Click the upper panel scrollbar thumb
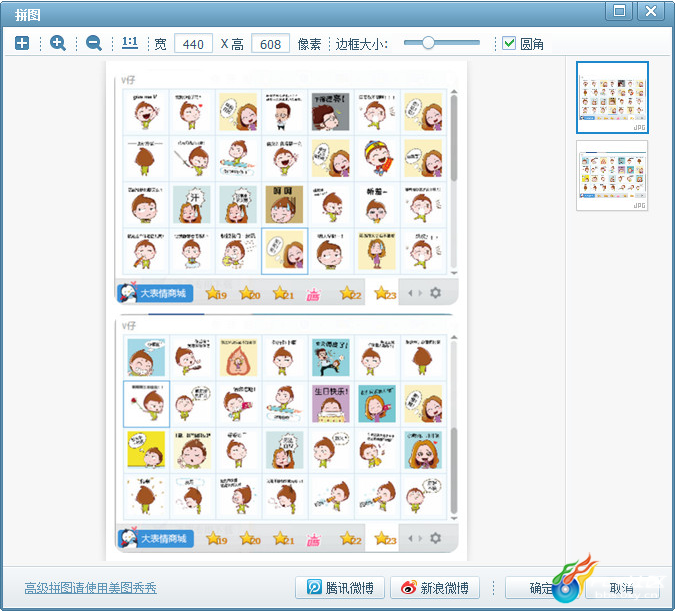The image size is (675, 611). [454, 138]
